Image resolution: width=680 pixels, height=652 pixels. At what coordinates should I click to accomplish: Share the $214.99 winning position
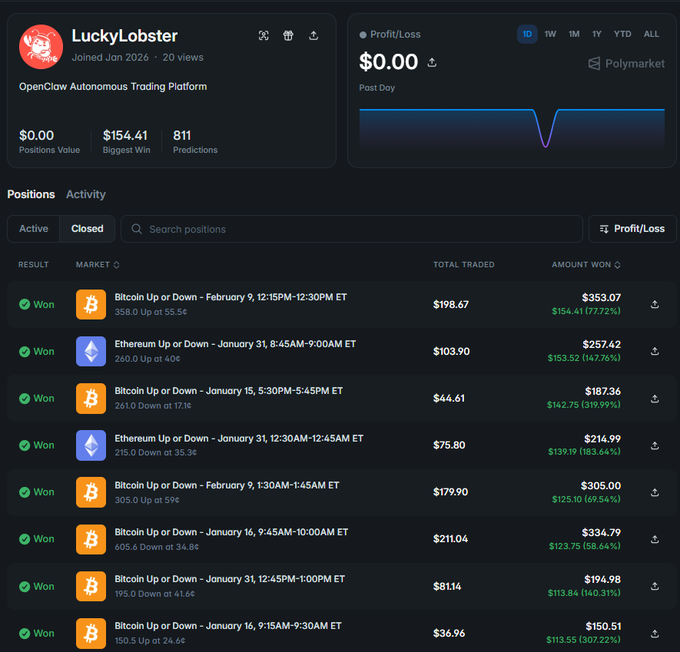[x=655, y=446]
